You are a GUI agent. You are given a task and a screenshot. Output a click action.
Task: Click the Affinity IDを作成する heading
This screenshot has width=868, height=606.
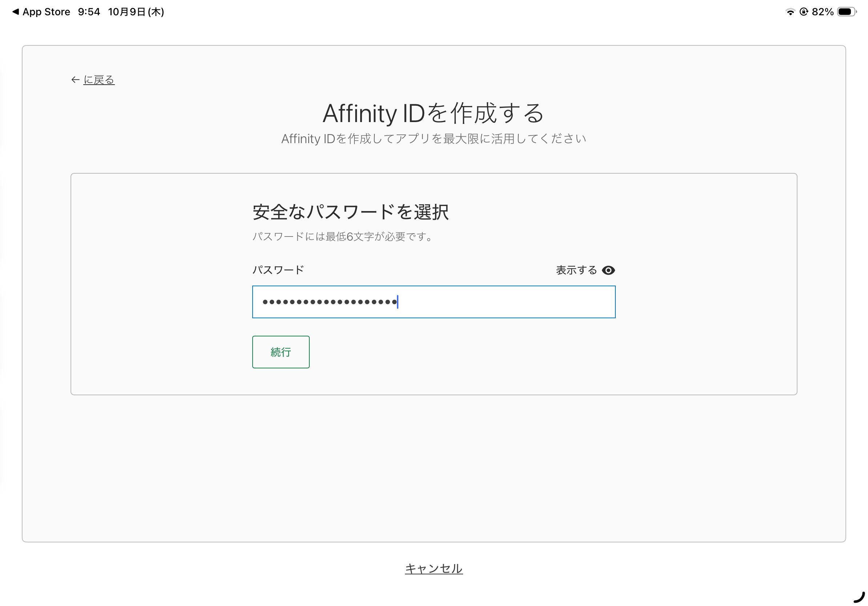[x=433, y=113]
